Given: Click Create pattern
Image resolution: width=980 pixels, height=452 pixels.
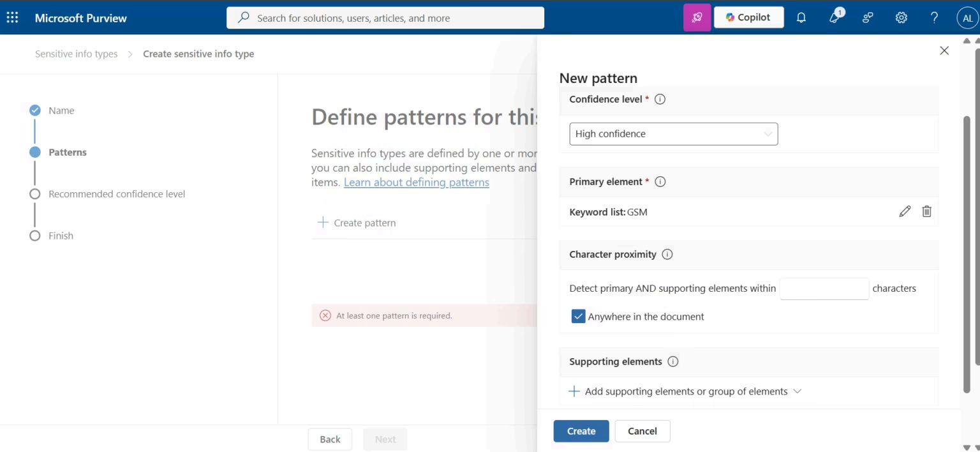Looking at the screenshot, I should point(357,223).
